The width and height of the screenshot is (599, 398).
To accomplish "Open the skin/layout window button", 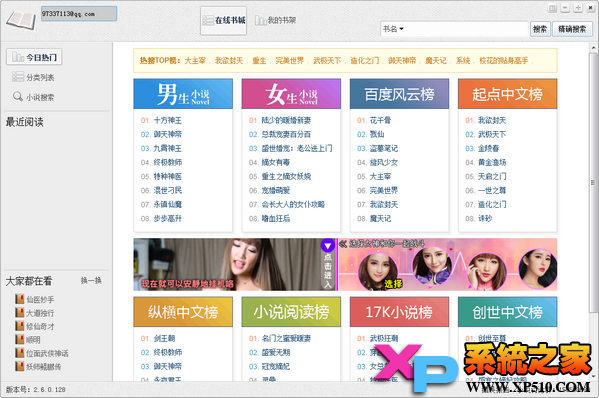I will pos(552,8).
